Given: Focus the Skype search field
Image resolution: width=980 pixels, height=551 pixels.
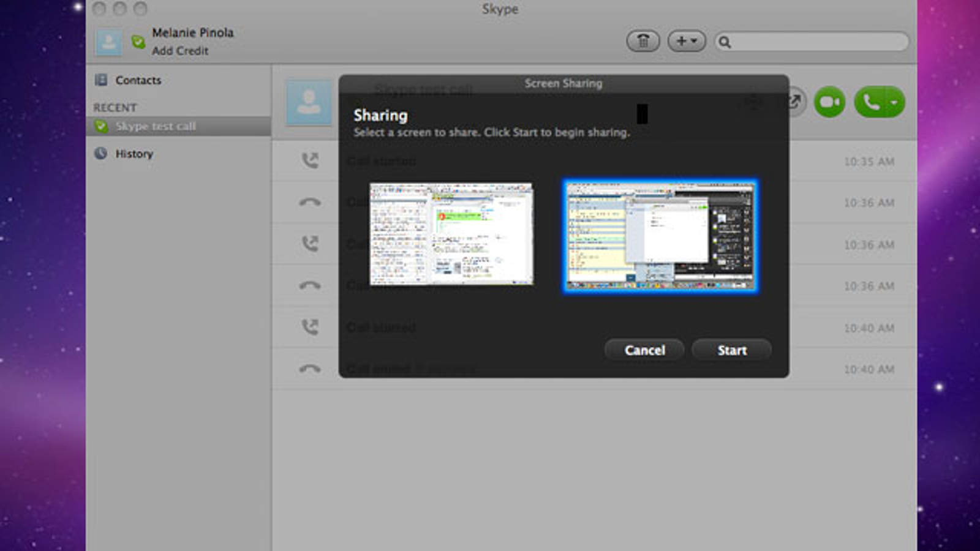Looking at the screenshot, I should click(812, 42).
